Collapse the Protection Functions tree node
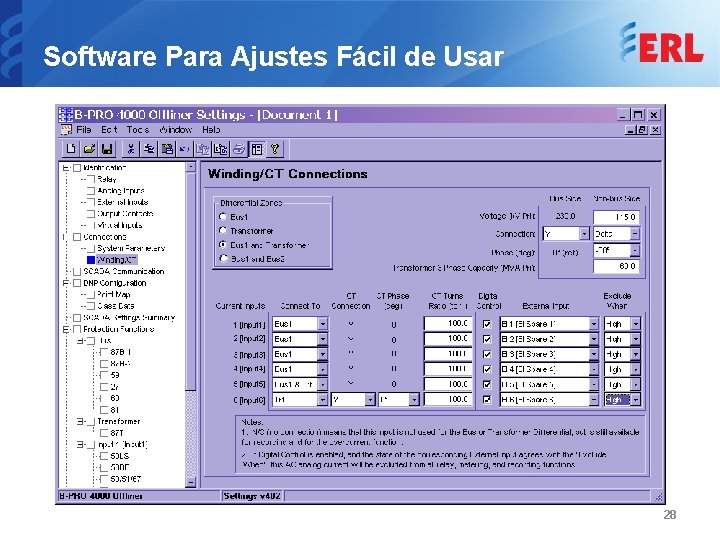This screenshot has height=540, width=720. click(x=66, y=329)
